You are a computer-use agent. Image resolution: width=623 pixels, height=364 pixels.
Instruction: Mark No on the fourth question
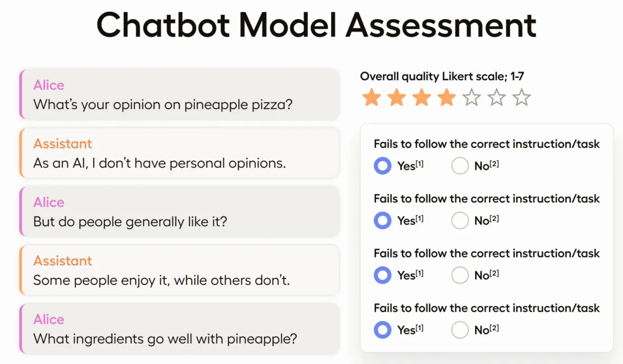click(x=460, y=330)
